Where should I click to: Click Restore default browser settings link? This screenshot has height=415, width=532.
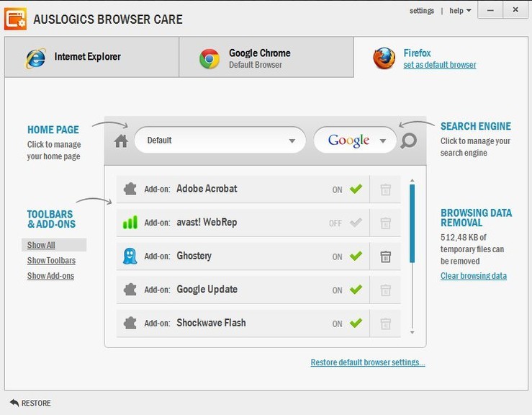click(368, 362)
